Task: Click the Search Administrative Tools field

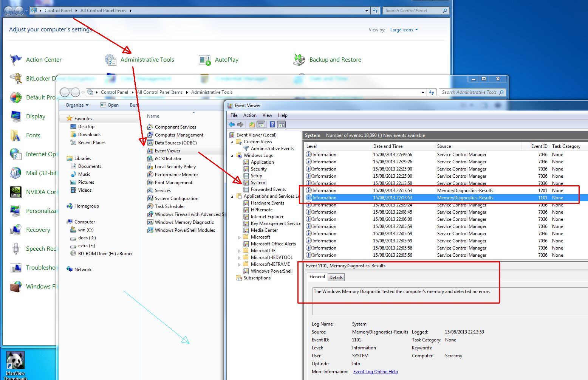Action: pyautogui.click(x=472, y=92)
